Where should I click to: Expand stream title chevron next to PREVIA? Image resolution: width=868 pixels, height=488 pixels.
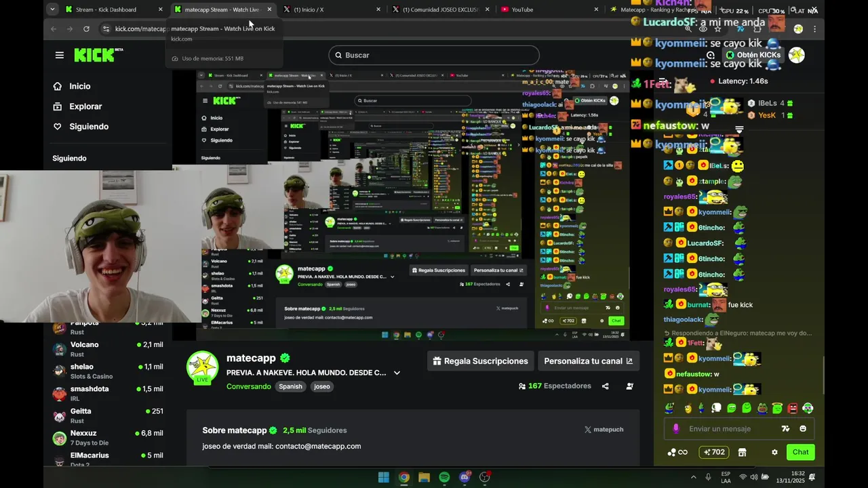click(x=397, y=373)
